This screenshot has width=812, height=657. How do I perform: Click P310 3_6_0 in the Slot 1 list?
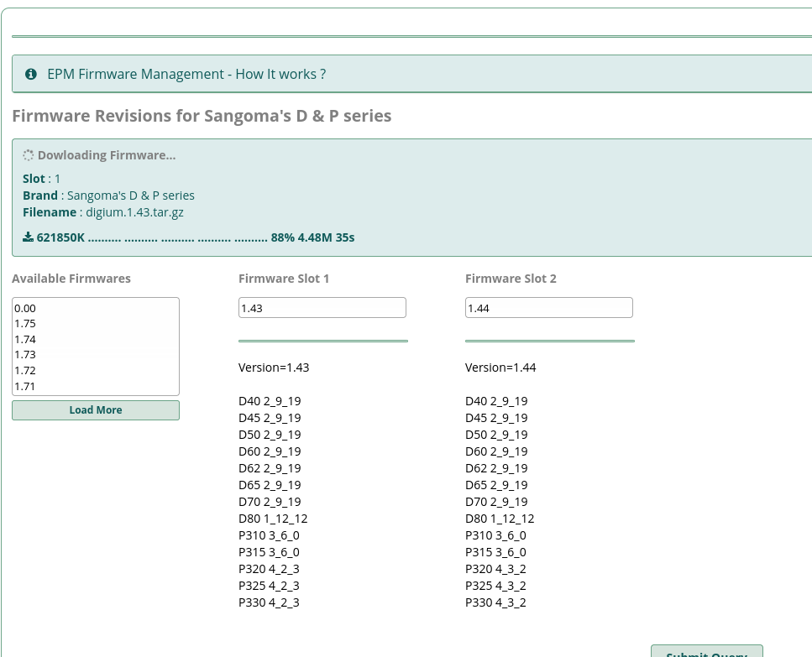click(269, 535)
